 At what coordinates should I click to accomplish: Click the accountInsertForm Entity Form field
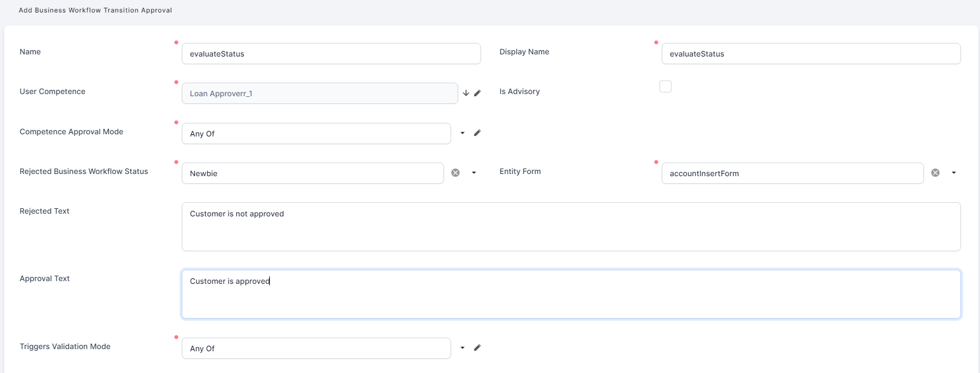point(792,173)
